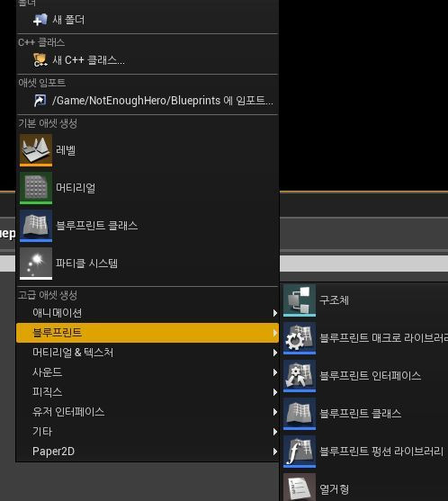Open the 애니메이션 submenu
The height and width of the screenshot is (501, 448).
[148, 313]
